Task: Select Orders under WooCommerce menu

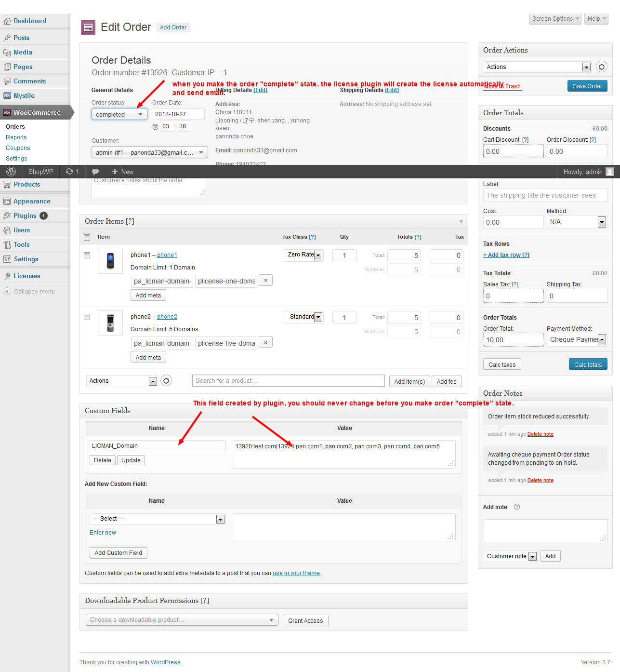Action: click(x=15, y=126)
